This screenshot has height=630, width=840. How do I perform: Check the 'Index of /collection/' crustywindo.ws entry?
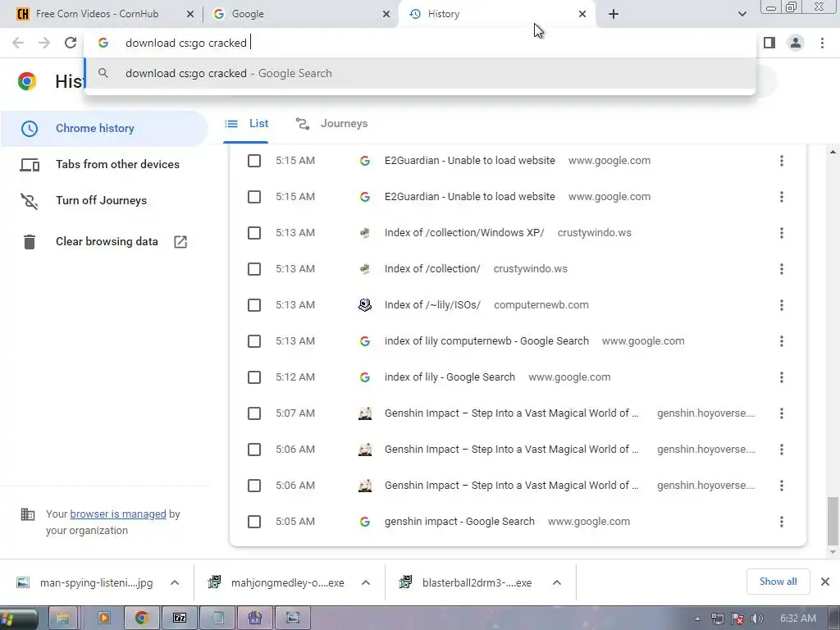(254, 269)
